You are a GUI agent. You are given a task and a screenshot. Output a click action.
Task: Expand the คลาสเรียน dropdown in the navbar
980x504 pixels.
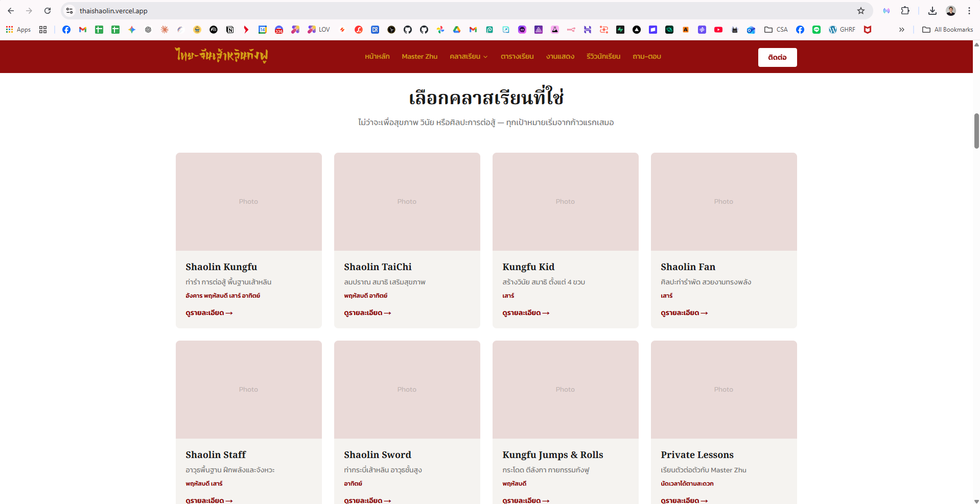pyautogui.click(x=469, y=57)
